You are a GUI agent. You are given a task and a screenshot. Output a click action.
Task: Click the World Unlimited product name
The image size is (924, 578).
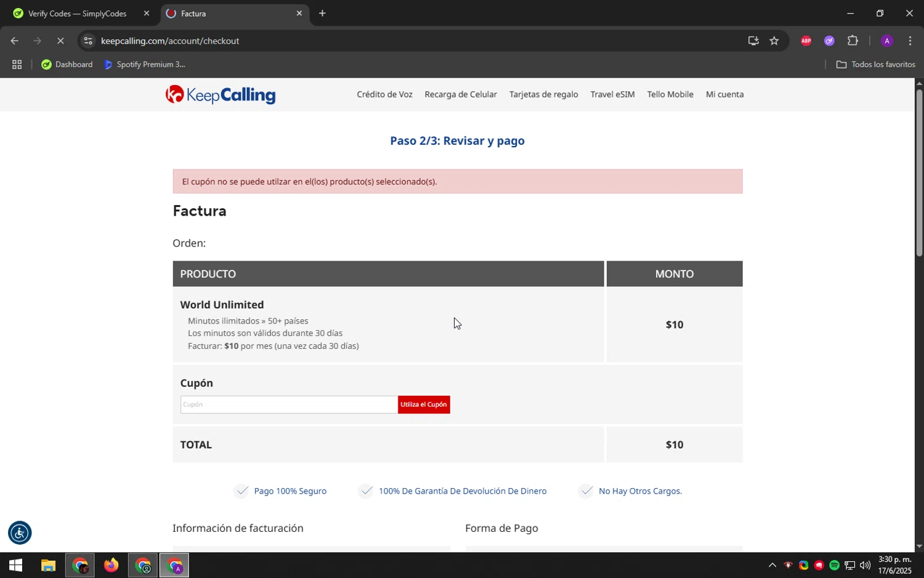point(222,304)
